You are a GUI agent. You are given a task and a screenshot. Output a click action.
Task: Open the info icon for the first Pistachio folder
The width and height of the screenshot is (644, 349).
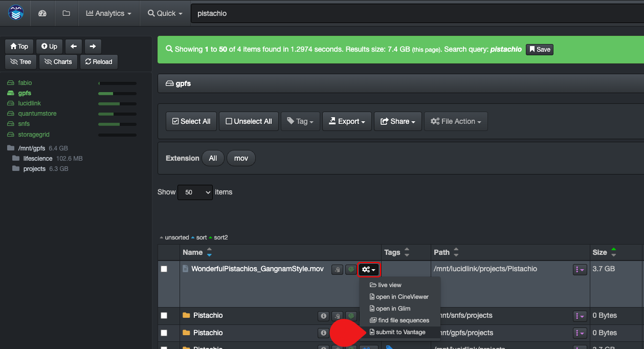(x=323, y=316)
